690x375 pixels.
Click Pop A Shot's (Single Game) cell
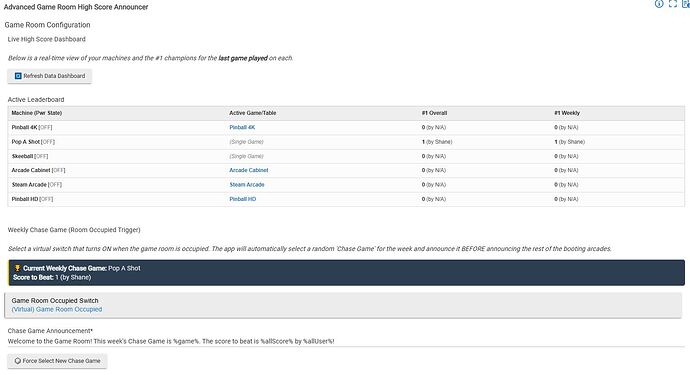click(x=246, y=142)
